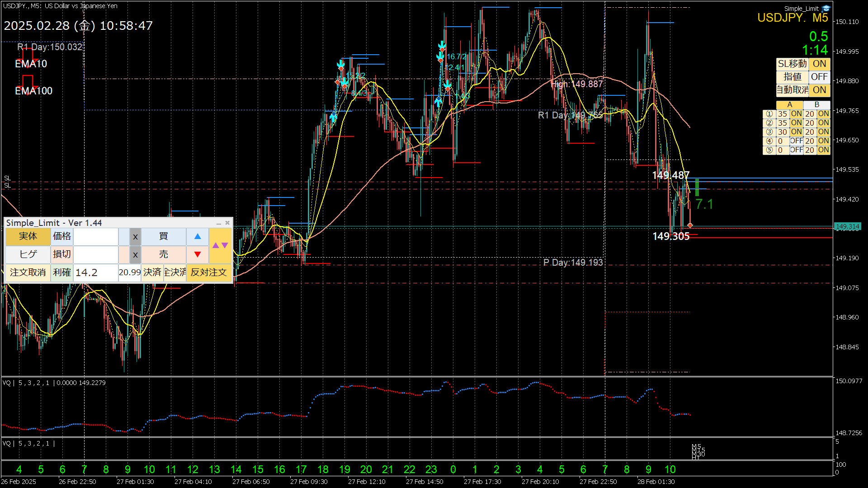Click the 利確 take-profit value field

(x=95, y=272)
